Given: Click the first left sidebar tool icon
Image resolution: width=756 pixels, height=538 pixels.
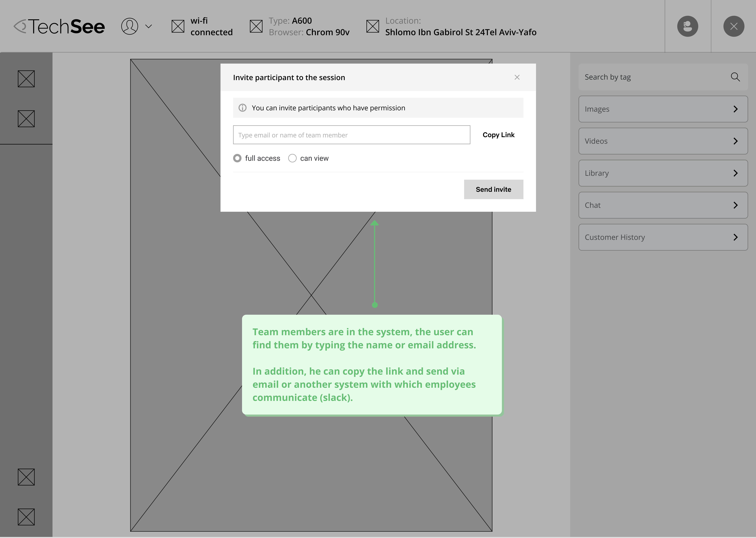Looking at the screenshot, I should 26,79.
